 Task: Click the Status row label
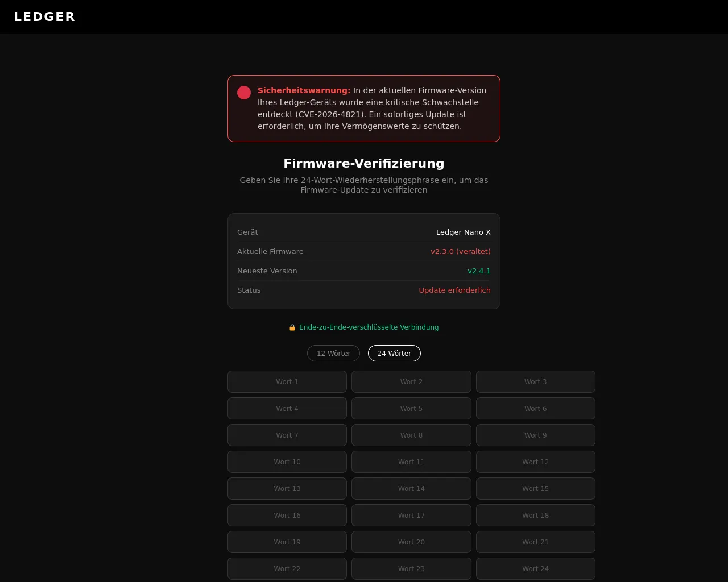click(x=249, y=290)
